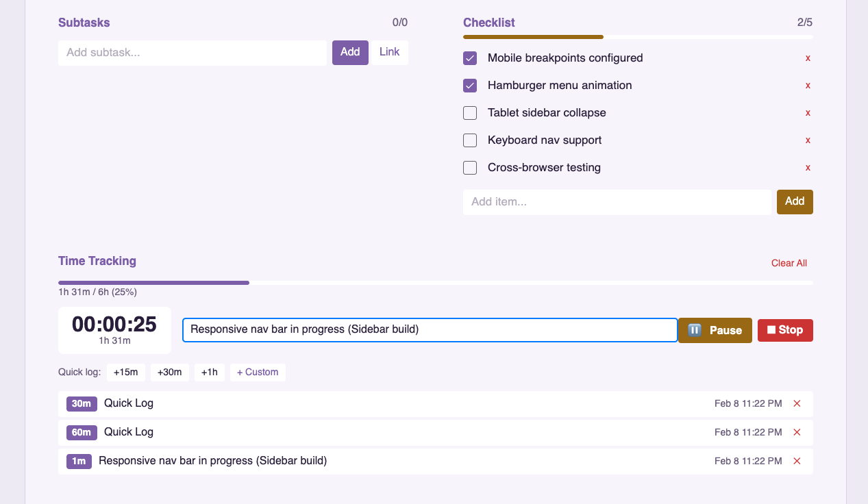Quick log 15 minutes
Image resolution: width=868 pixels, height=504 pixels.
[x=125, y=372]
